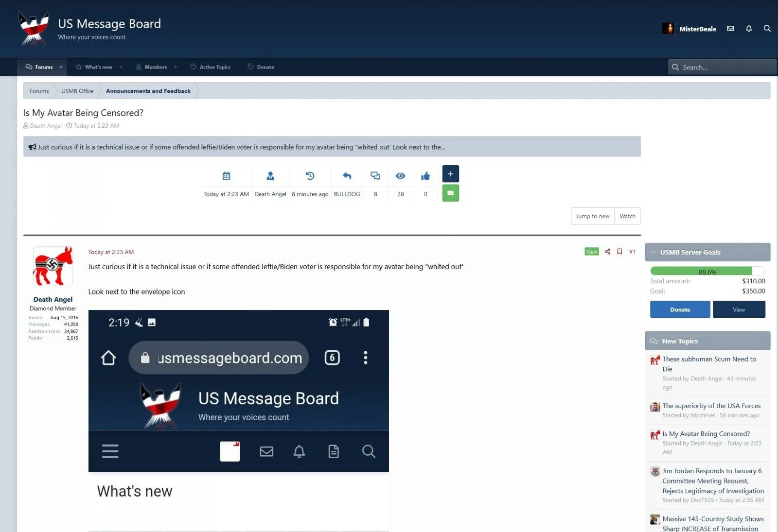Click USMB Server Goals header title
The width and height of the screenshot is (778, 532).
point(690,252)
